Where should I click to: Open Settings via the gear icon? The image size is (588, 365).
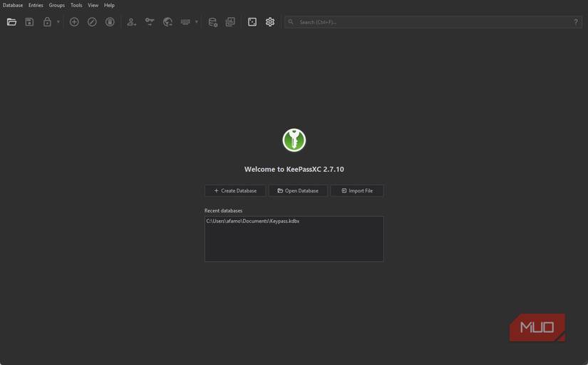(270, 22)
